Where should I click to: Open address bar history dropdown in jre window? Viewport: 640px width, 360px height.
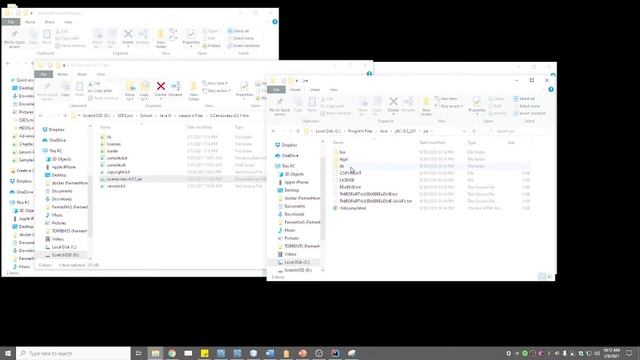464,131
